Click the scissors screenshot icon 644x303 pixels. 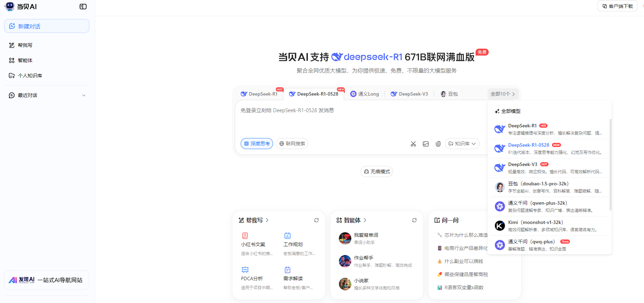point(413,144)
